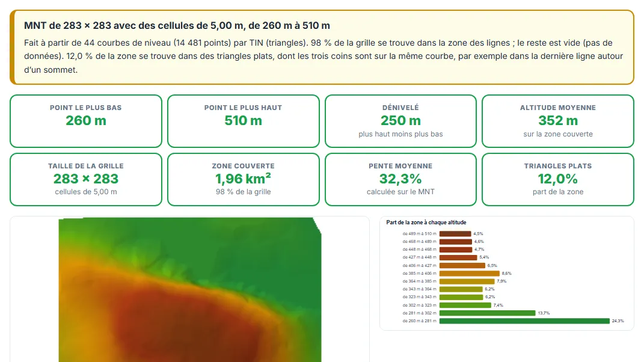Click the caption "plus haut moins plus bas"
644x362 pixels.
(400, 134)
